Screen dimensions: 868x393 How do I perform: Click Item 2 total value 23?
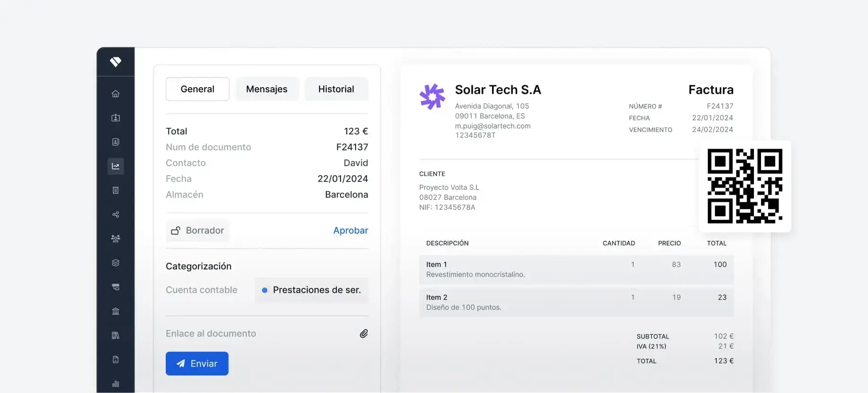point(722,297)
